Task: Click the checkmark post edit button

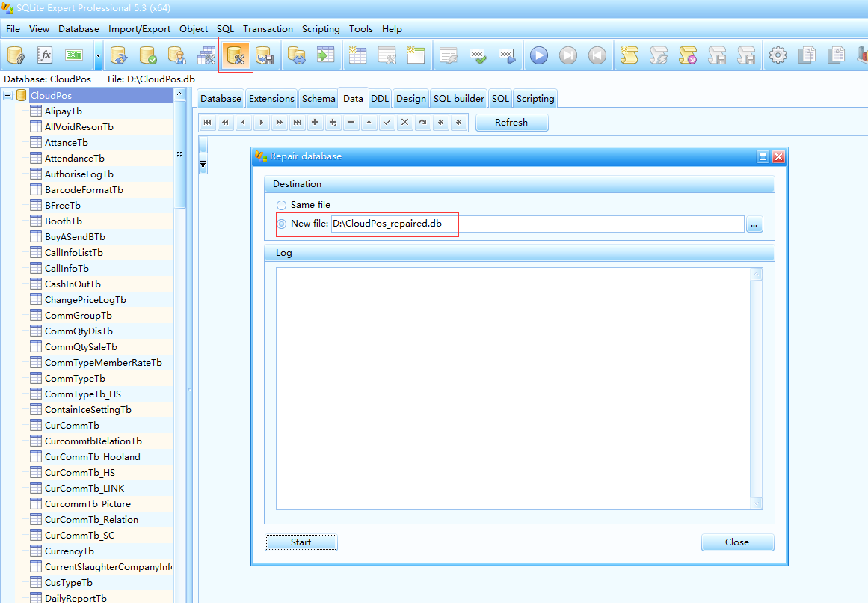Action: pos(387,123)
